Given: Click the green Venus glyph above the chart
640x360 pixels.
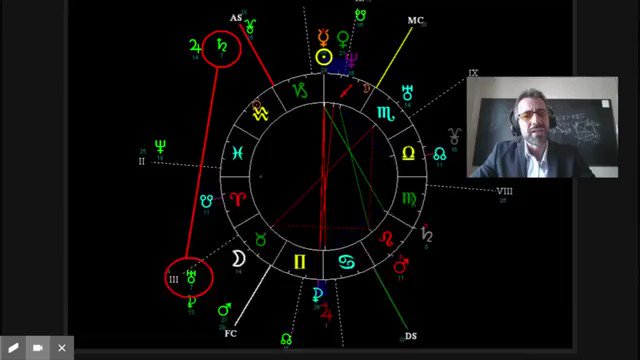Looking at the screenshot, I should tap(343, 40).
